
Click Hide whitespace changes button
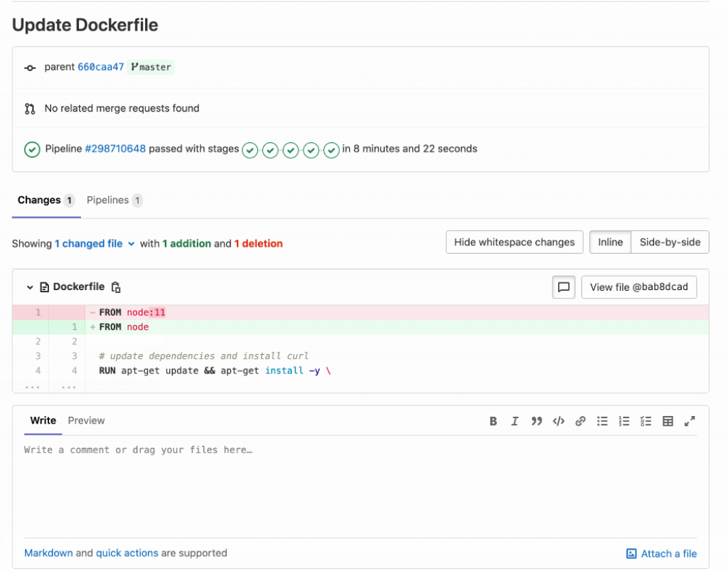point(514,242)
